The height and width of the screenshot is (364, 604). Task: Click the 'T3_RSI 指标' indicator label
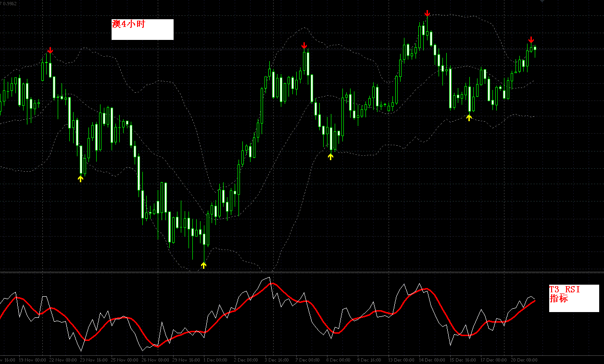pos(564,293)
